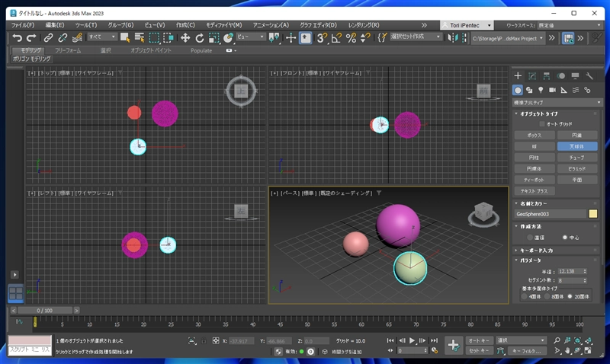Image resolution: width=610 pixels, height=364 pixels.
Task: Toggle 3D Snaps in the toolbar
Action: tap(322, 37)
